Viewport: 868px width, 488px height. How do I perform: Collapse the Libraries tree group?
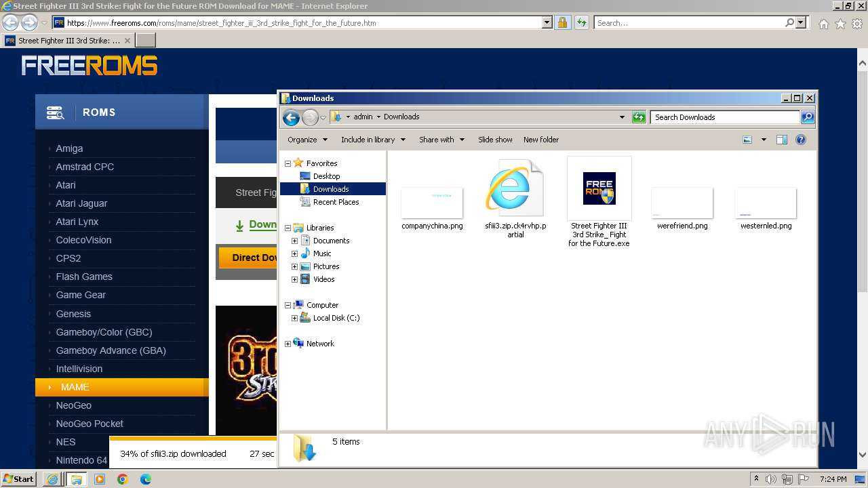pos(288,228)
